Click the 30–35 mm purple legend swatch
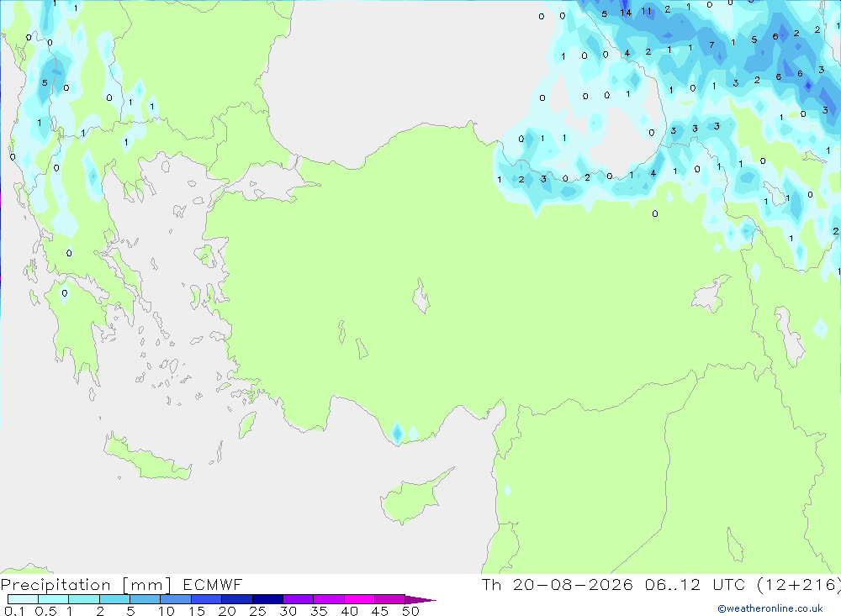 [x=299, y=599]
